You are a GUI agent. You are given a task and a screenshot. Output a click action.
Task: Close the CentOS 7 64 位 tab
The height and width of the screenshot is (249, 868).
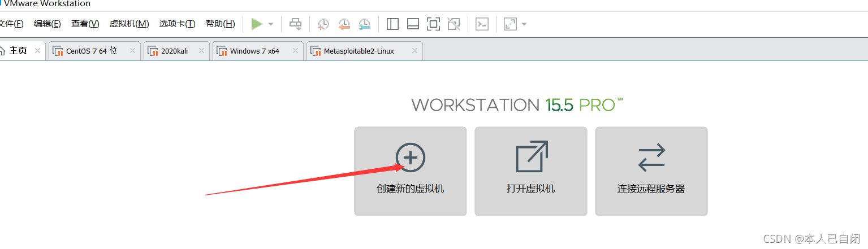click(132, 51)
